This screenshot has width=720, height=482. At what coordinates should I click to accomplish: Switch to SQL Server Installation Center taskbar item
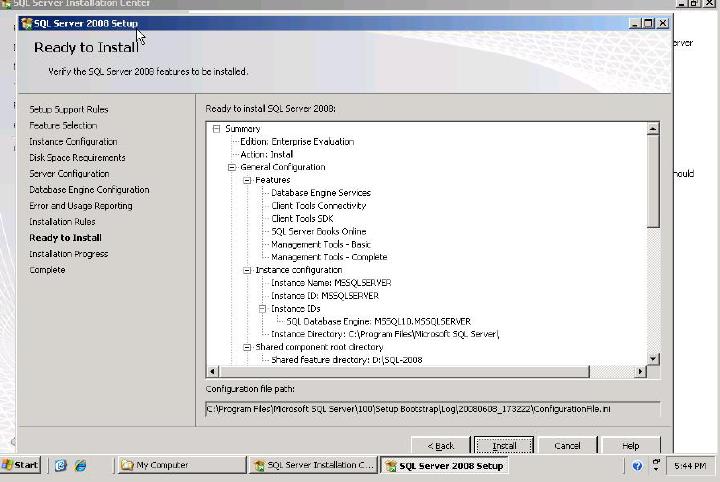[313, 465]
